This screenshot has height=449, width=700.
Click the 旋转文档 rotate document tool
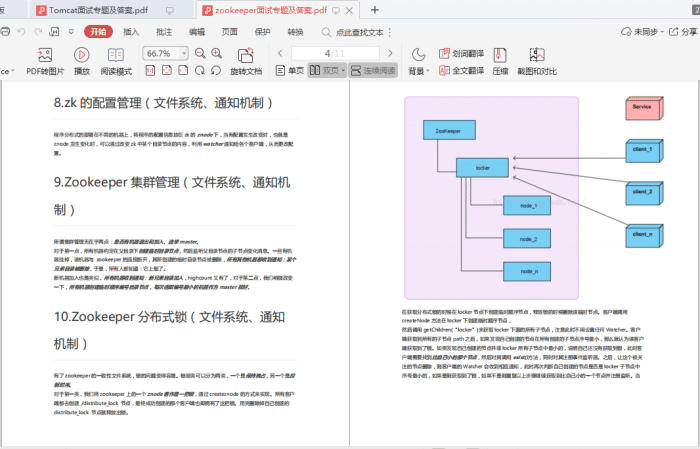tap(246, 61)
